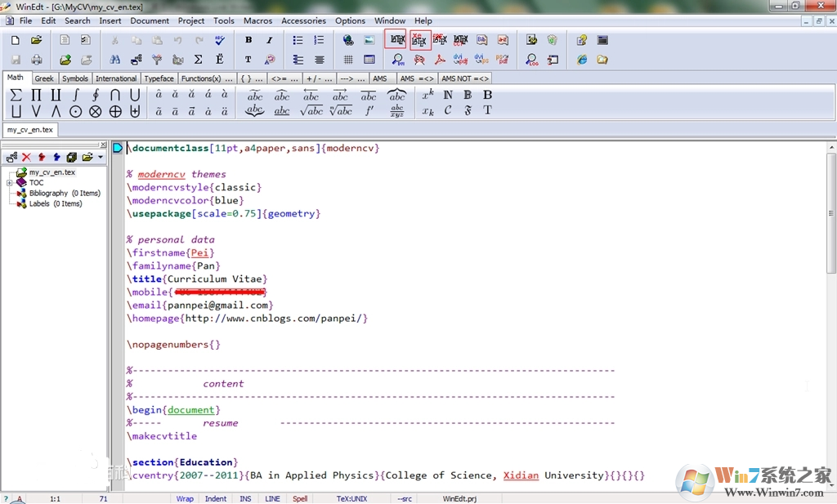Run XeLaTeX compile from the toolbar
The height and width of the screenshot is (504, 837).
point(419,39)
